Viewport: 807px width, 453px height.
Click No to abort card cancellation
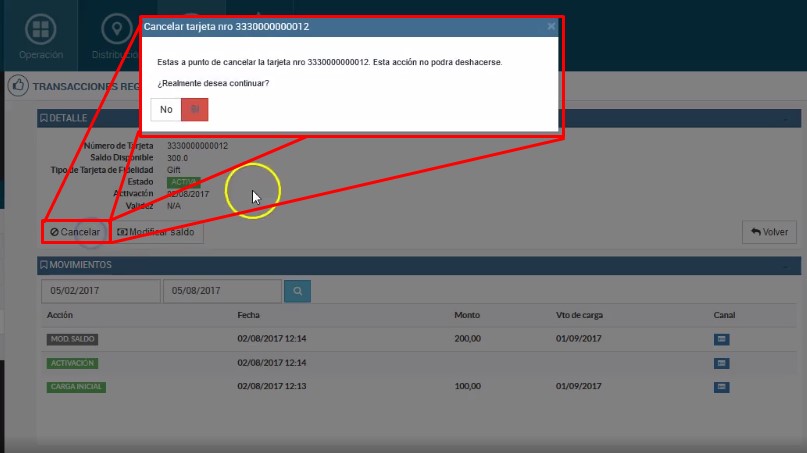point(166,109)
